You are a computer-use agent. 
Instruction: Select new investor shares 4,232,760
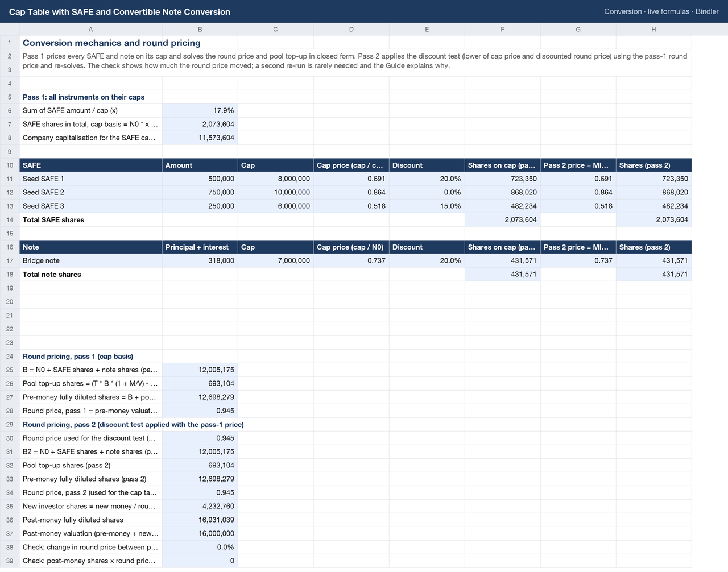click(x=200, y=506)
